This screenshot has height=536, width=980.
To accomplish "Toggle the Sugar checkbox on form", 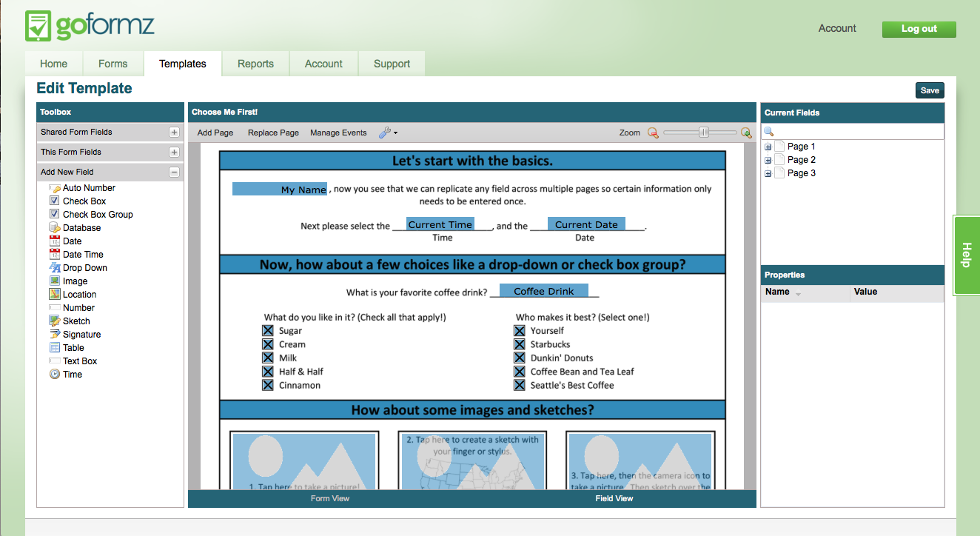I will tap(268, 331).
